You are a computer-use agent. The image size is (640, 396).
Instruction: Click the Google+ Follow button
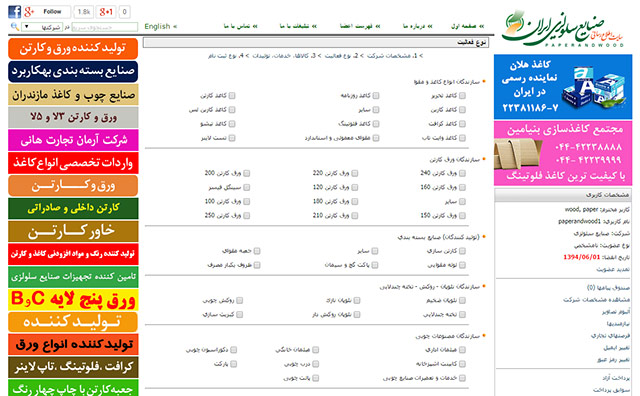pyautogui.click(x=47, y=12)
